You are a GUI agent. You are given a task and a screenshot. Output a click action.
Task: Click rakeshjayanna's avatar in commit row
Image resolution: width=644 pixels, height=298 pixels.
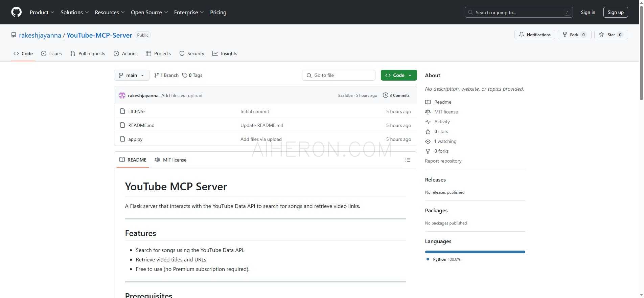point(122,95)
